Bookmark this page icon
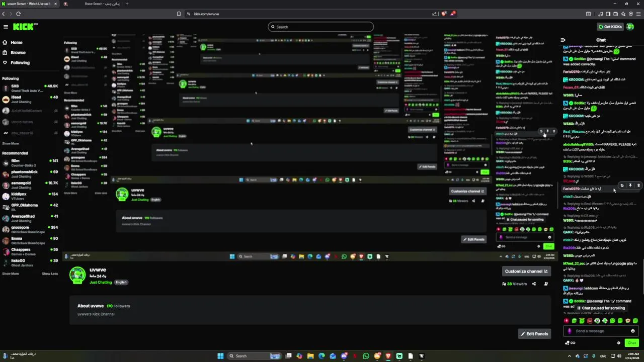This screenshot has width=644, height=362. (179, 14)
